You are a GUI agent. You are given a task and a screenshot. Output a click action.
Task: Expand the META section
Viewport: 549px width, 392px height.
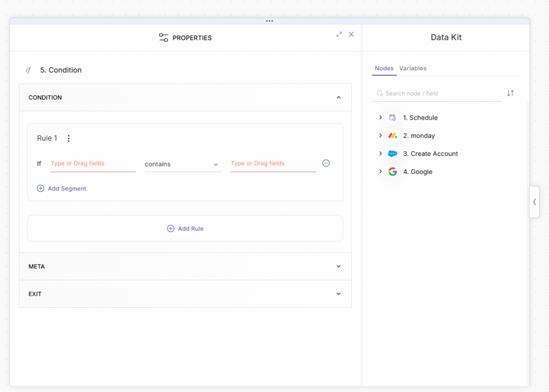coord(339,267)
